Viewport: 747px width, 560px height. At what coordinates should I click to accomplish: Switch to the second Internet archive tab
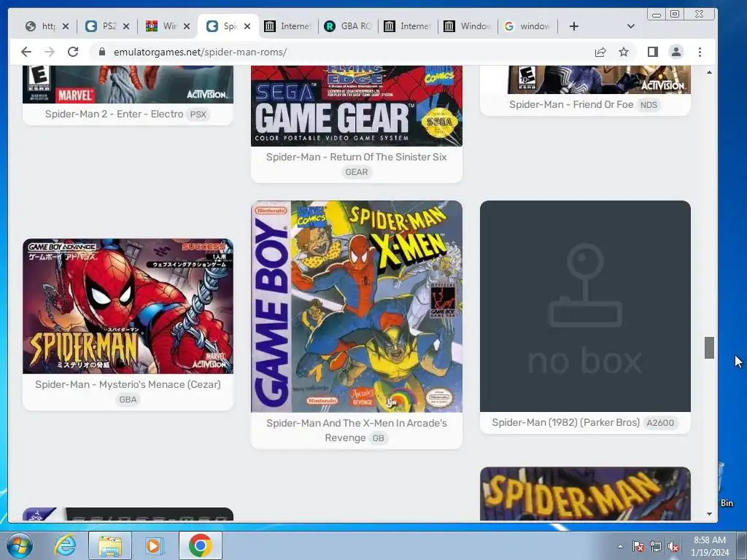point(407,26)
